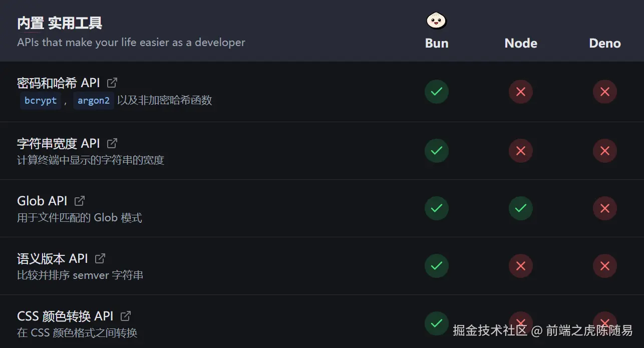Click the 内置 实用工具 section title
Viewport: 644px width, 348px height.
pyautogui.click(x=59, y=23)
